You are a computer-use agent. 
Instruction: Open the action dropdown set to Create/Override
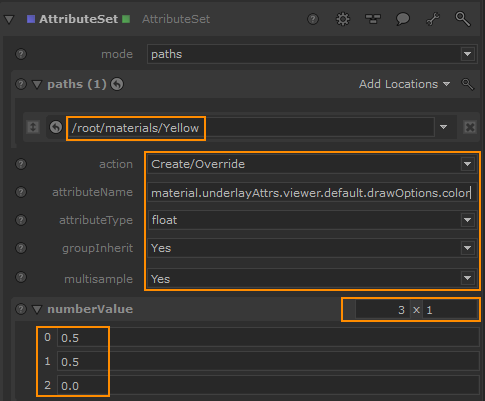click(x=312, y=164)
